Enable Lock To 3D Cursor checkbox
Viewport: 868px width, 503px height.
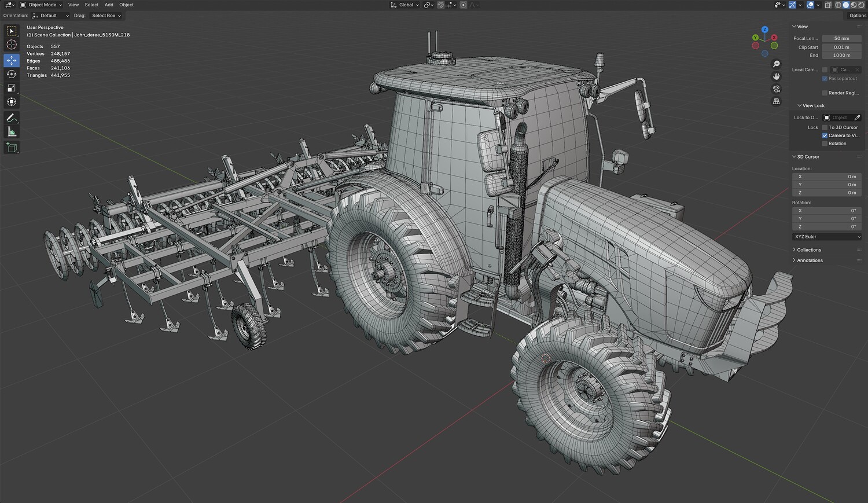tap(825, 127)
